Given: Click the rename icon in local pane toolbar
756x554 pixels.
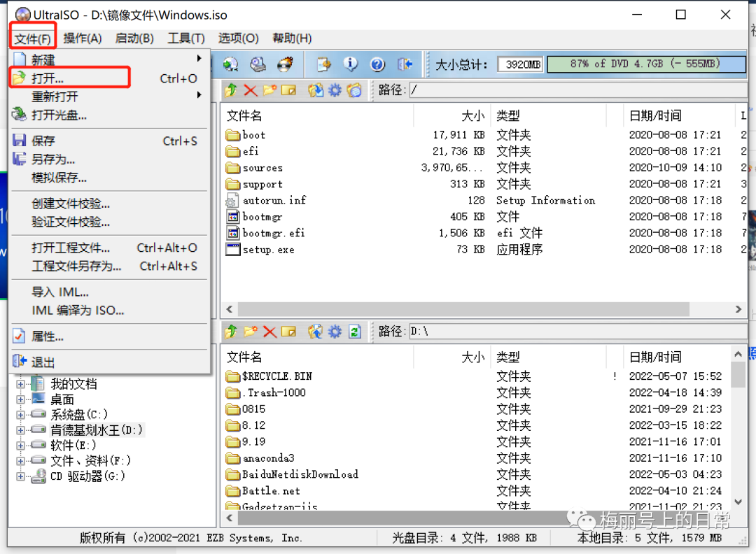Looking at the screenshot, I should coord(288,332).
